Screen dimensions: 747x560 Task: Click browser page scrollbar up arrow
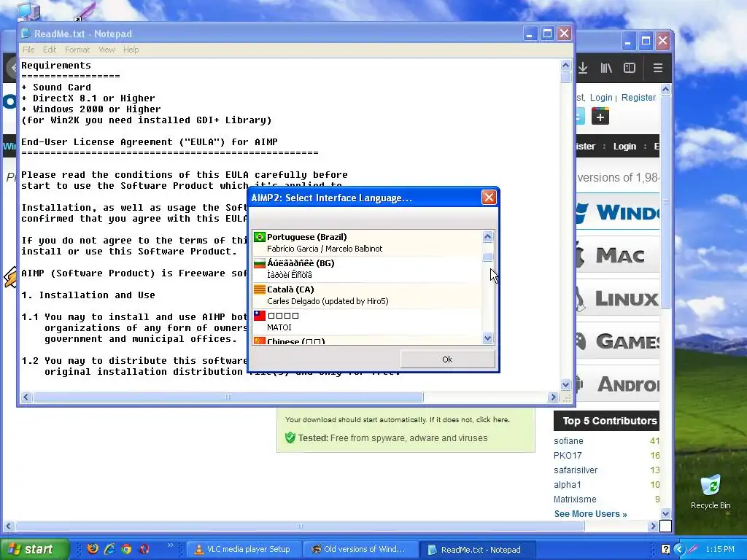point(665,89)
